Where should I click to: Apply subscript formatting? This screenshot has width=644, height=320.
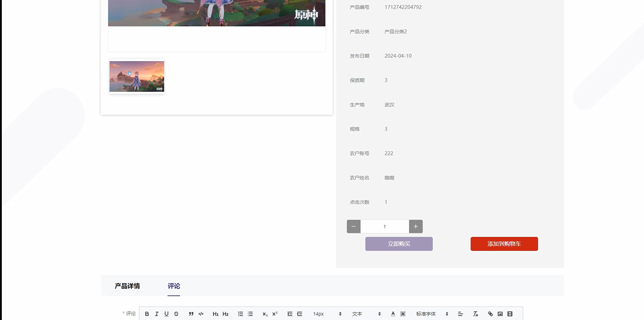tap(265, 314)
